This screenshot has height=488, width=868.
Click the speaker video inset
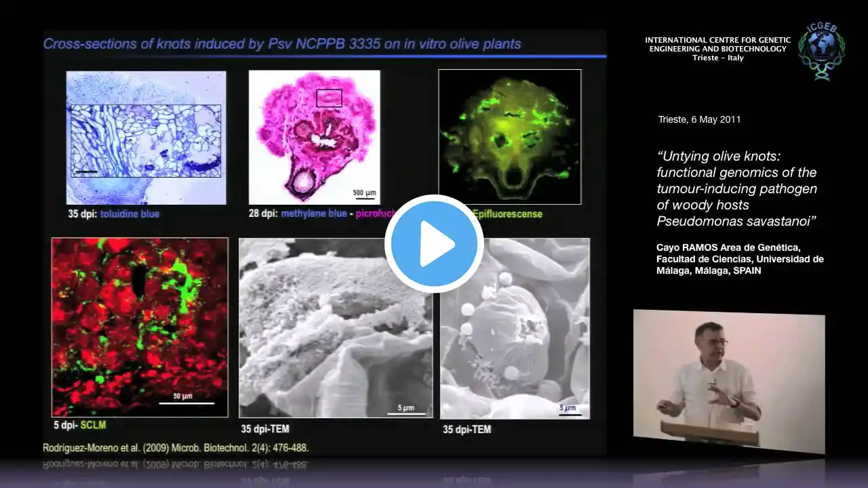[729, 381]
